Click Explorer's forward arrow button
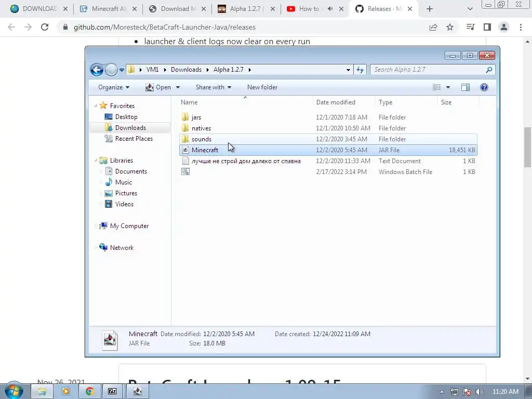This screenshot has width=532, height=399. (x=111, y=70)
